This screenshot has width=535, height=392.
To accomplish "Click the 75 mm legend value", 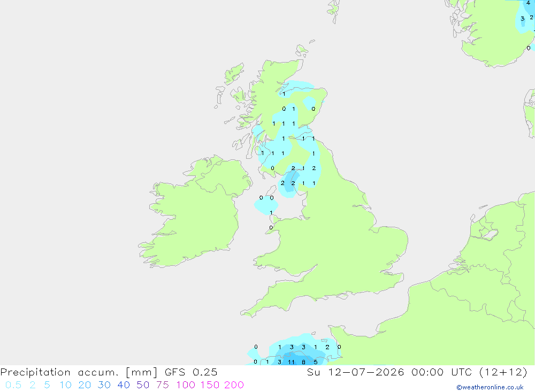I will 163,385.
